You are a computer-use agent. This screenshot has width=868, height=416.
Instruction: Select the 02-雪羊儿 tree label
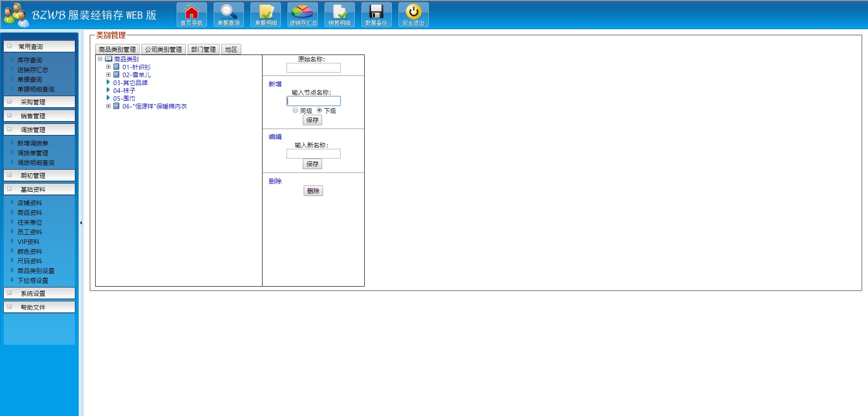136,75
